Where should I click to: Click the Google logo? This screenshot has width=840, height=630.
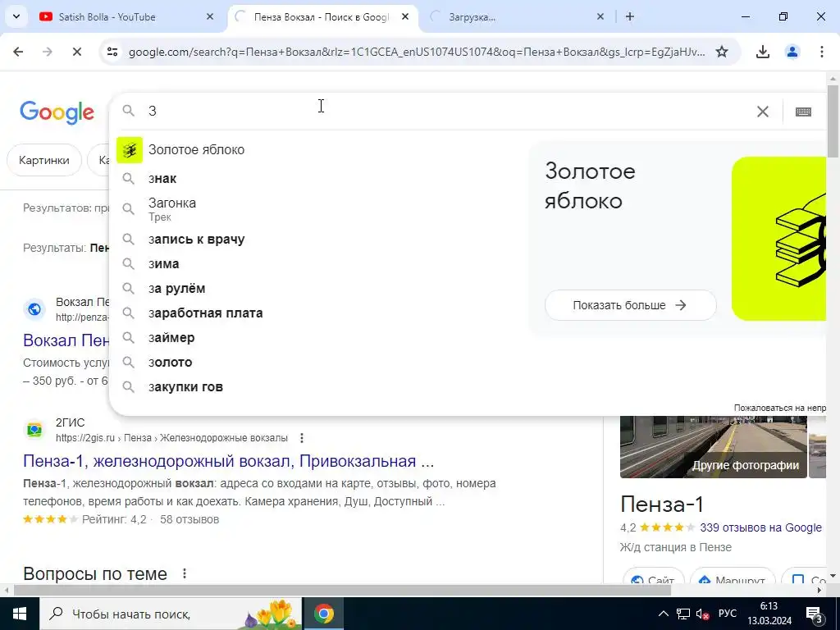click(57, 112)
